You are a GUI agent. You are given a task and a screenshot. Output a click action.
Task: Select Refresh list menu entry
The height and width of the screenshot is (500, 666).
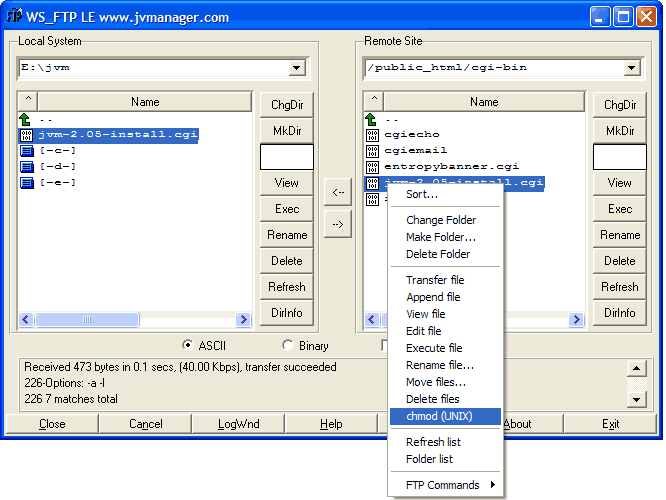[445, 442]
